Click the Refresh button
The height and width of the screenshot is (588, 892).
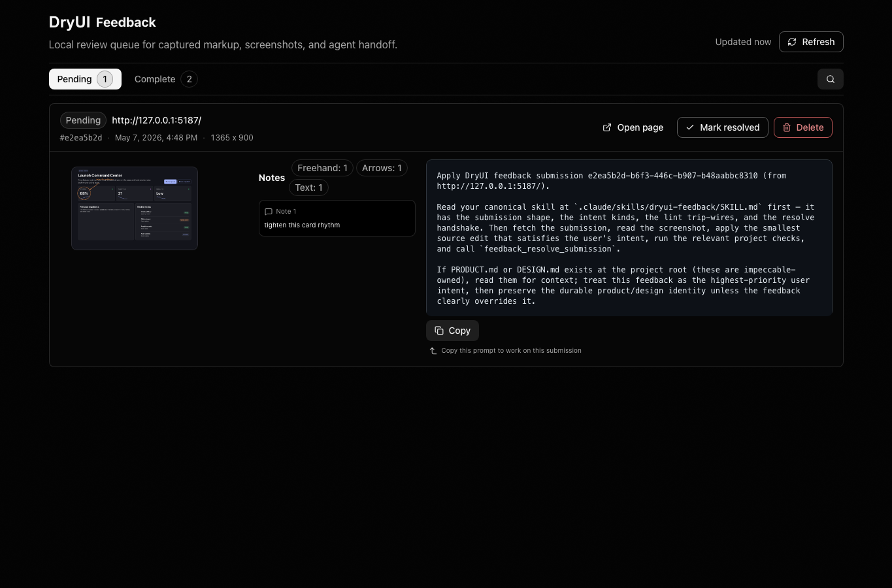tap(811, 42)
